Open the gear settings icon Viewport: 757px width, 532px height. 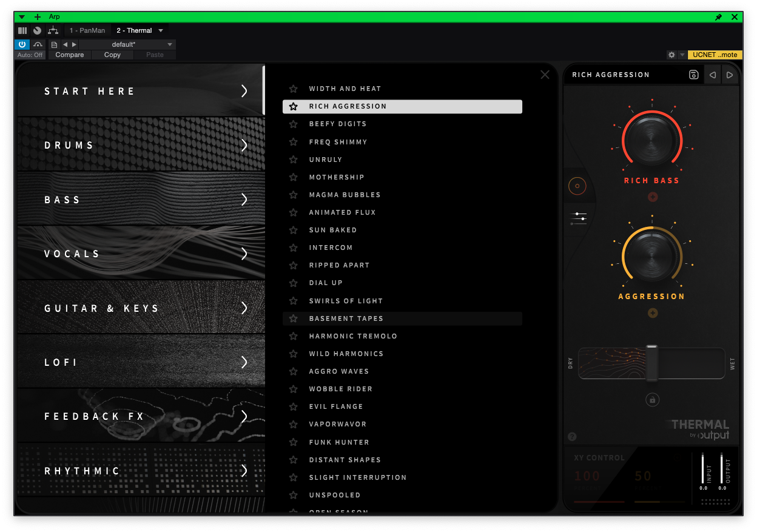671,55
